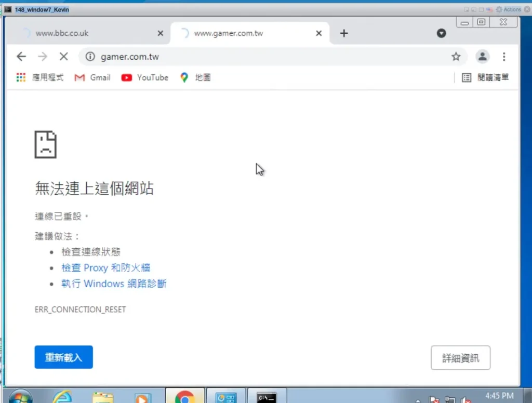This screenshot has width=532, height=403.
Task: Open the 應用程式 apps shortcut
Action: pos(40,77)
